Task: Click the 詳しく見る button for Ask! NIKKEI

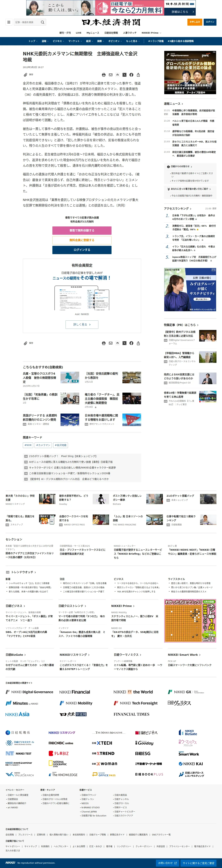Action: [x=82, y=324]
